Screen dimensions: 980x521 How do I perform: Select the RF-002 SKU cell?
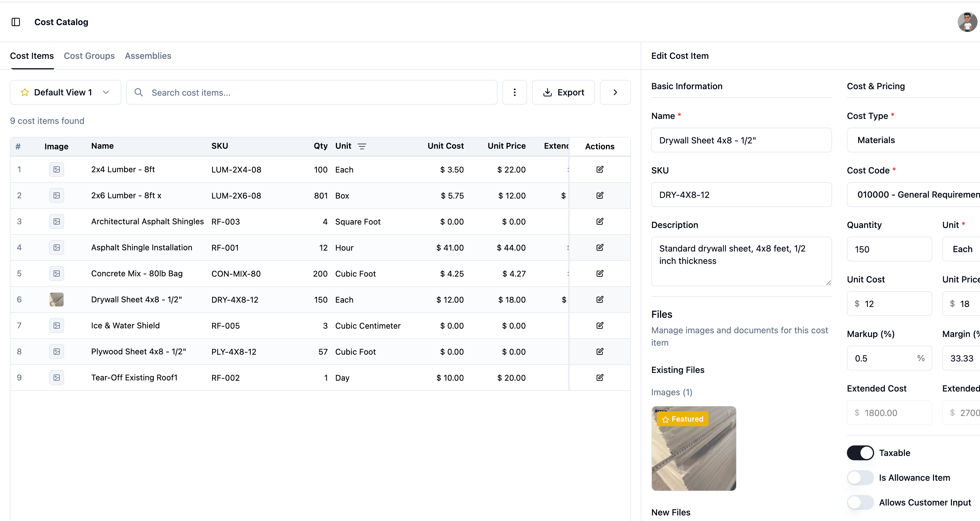click(225, 378)
